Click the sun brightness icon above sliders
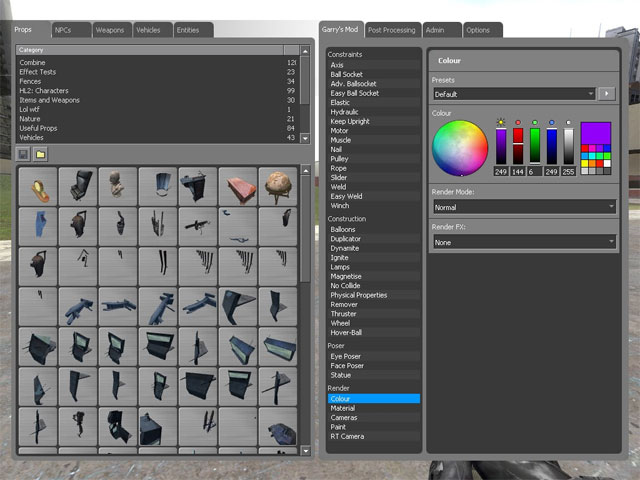The image size is (640, 480). (500, 122)
